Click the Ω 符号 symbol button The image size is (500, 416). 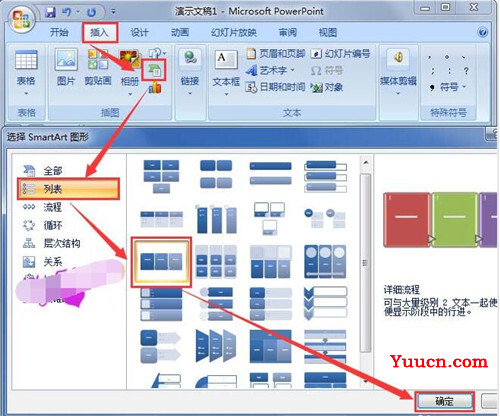[327, 70]
